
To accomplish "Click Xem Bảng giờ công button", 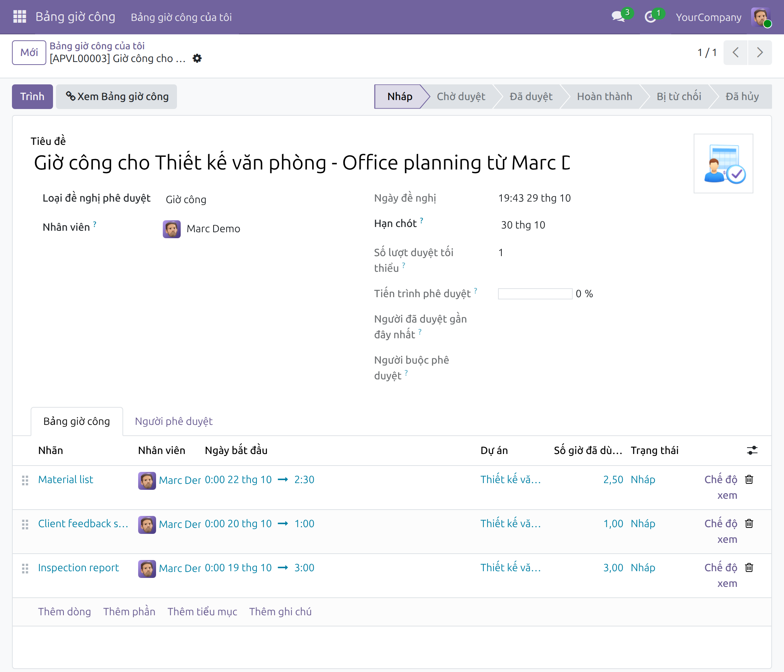I will (116, 96).
